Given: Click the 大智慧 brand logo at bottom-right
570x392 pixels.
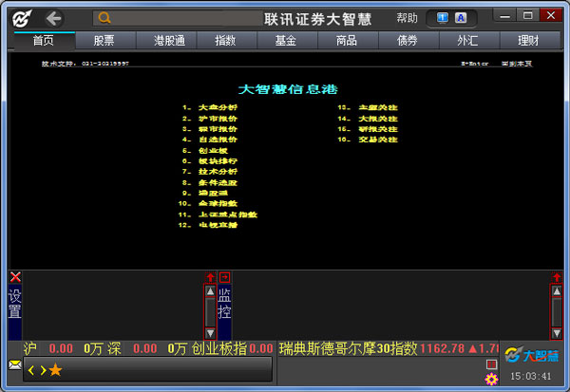Looking at the screenshot, I should 531,355.
